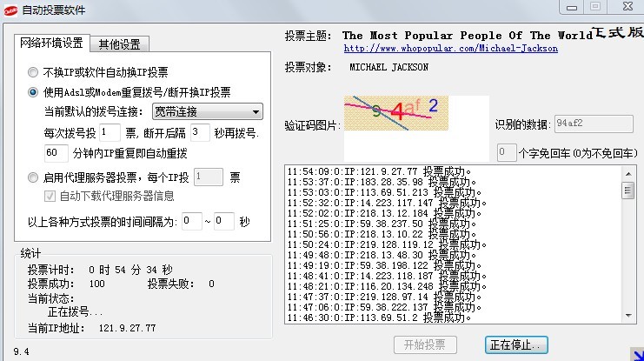Select 不换IP或软件自动换IP投票 option

pos(34,72)
